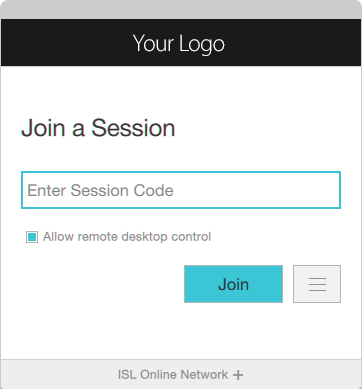Open the hamburger menu button
This screenshot has height=389, width=362.
point(317,284)
